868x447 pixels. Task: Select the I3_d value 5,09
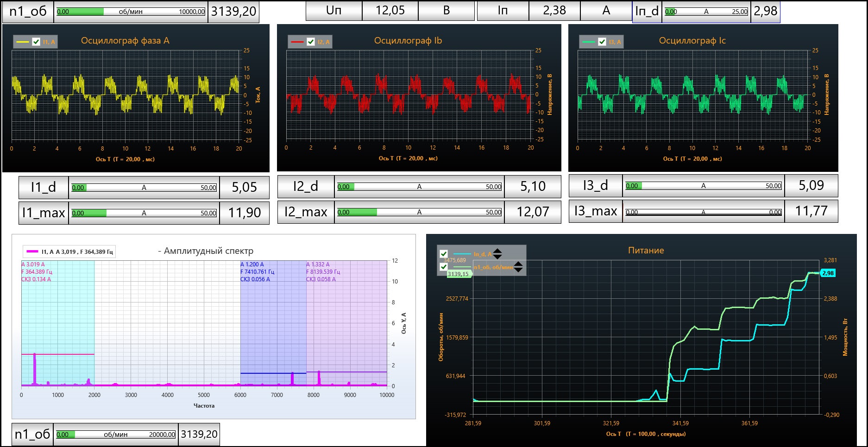[x=811, y=185]
